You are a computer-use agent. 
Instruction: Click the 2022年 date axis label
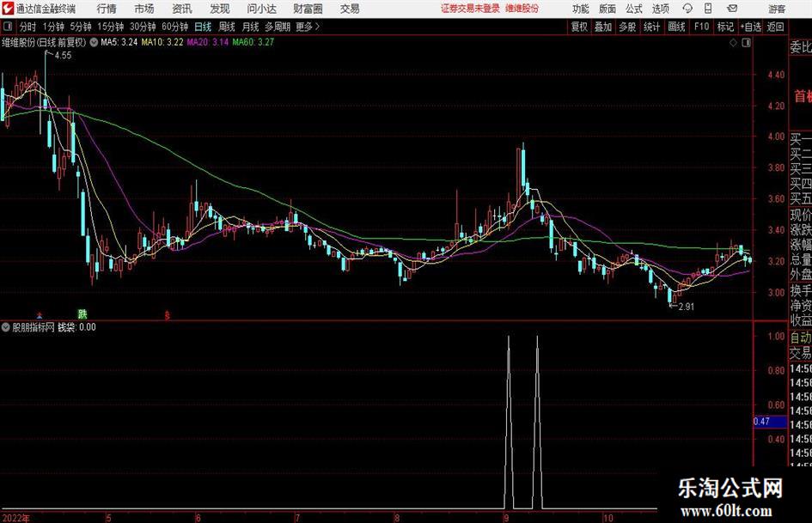click(16, 518)
